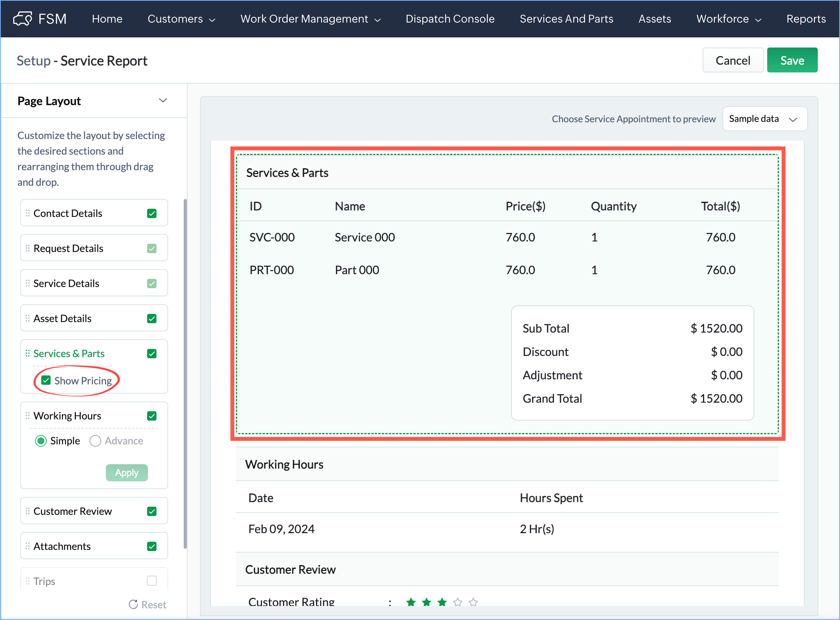Click the green Save button
840x620 pixels.
pos(792,60)
